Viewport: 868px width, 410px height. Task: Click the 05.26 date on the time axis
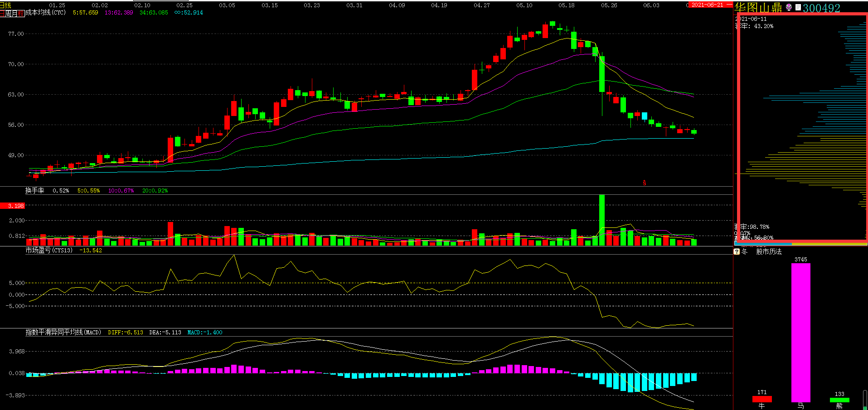[x=609, y=5]
